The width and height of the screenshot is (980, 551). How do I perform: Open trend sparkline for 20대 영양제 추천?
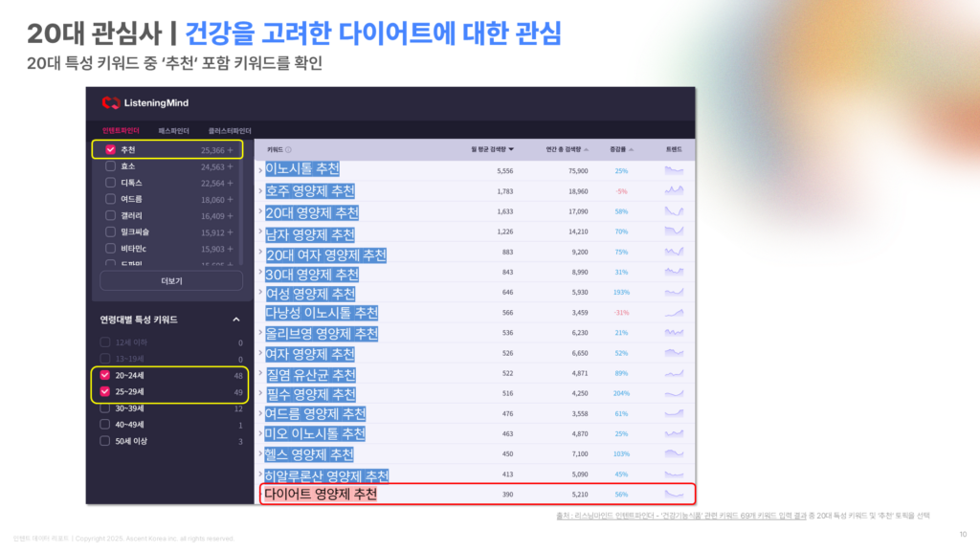click(x=674, y=211)
